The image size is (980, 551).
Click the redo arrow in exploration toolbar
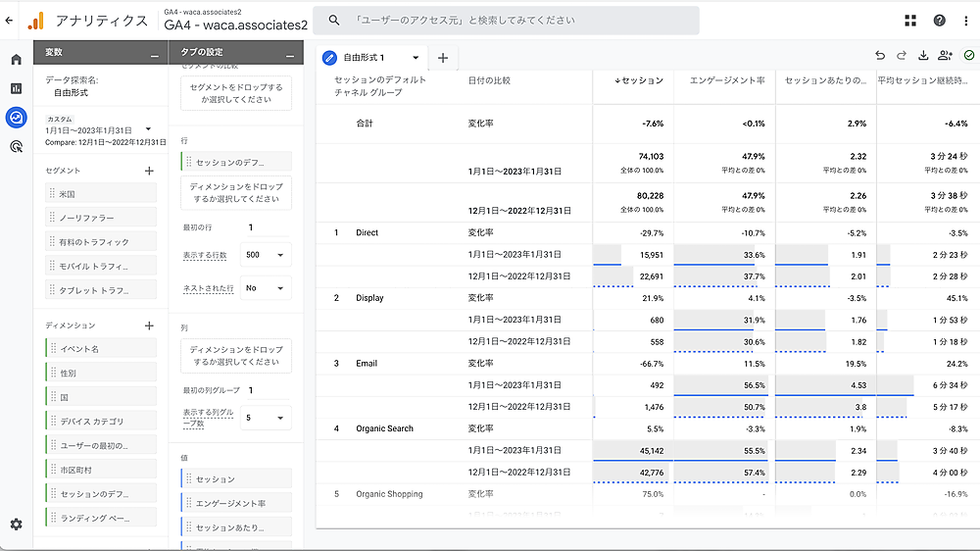click(902, 56)
